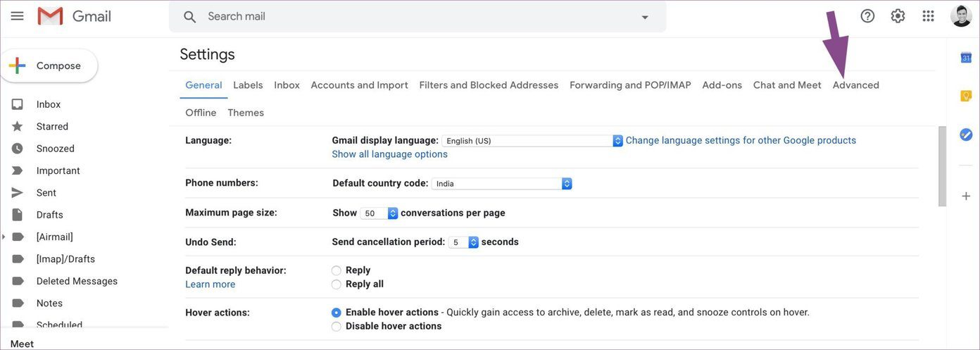Open the Themes tab
980x350 pixels.
[x=246, y=113]
